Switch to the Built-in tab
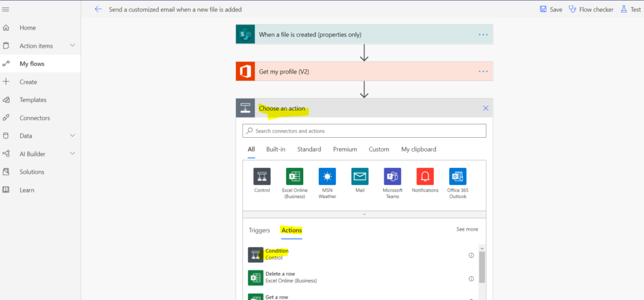Viewport: 644px width, 300px height. click(x=275, y=149)
